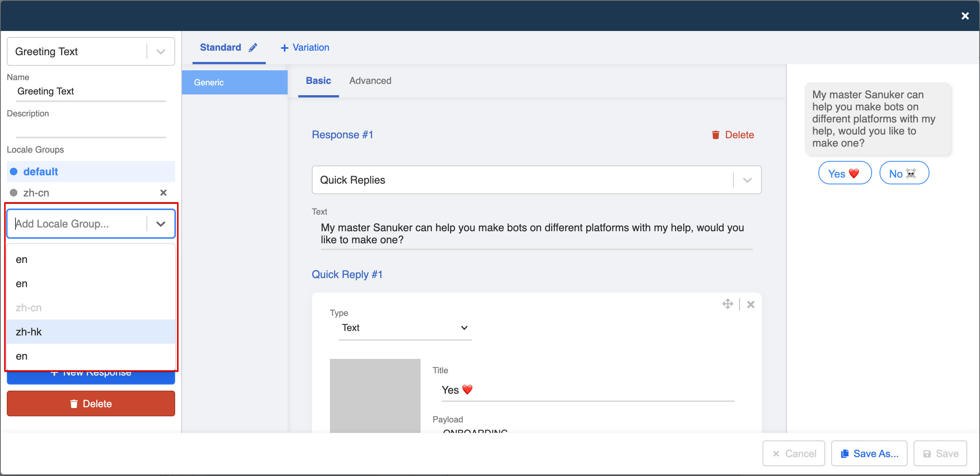Open the Basic tab
Image resolution: width=980 pixels, height=476 pixels.
point(318,81)
